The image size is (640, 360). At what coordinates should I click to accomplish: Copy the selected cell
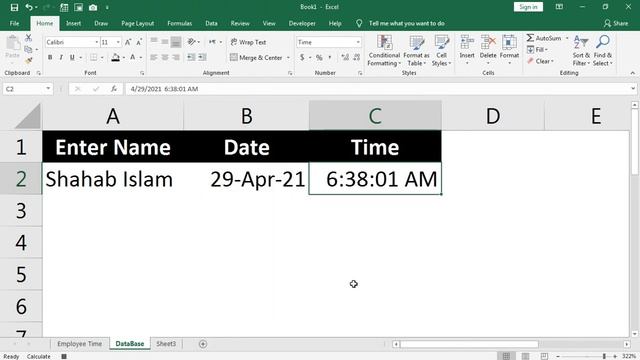(x=28, y=49)
